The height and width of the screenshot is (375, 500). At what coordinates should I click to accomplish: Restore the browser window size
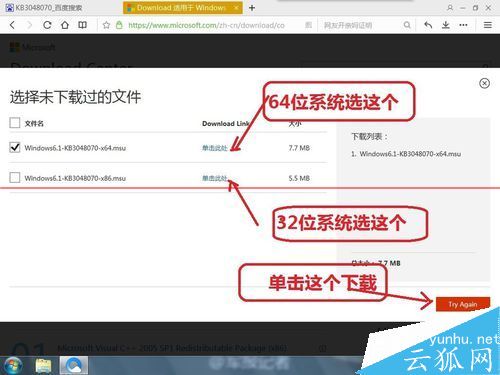coord(475,8)
